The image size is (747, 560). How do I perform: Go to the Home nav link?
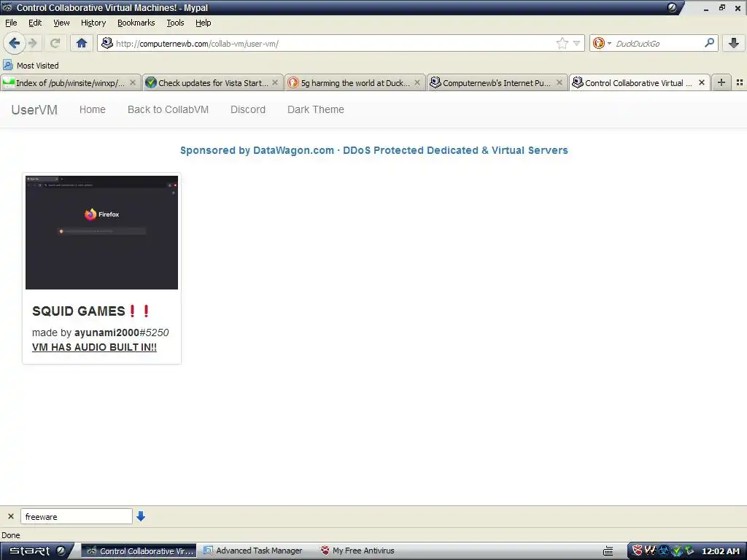[x=93, y=109]
